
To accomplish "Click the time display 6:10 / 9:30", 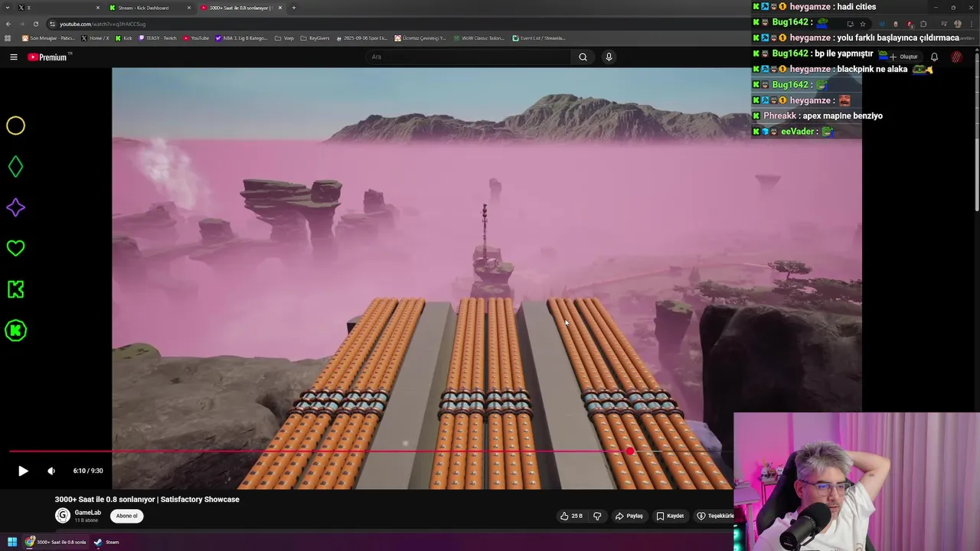I will pos(88,471).
